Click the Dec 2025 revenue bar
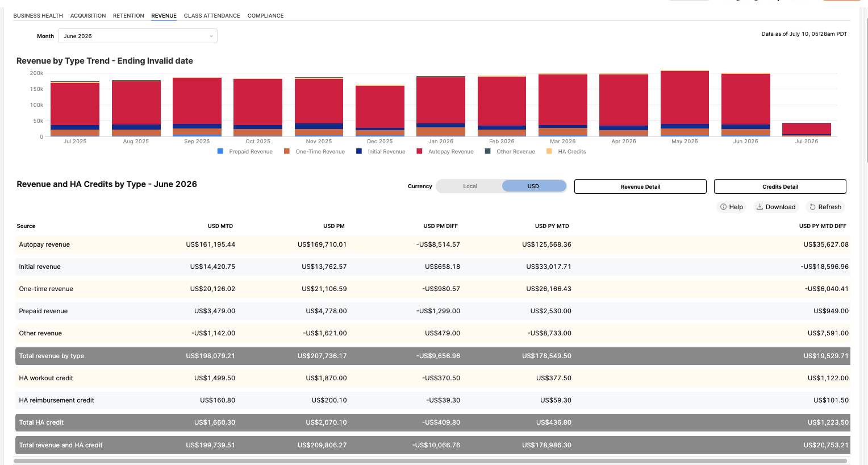 tap(380, 111)
